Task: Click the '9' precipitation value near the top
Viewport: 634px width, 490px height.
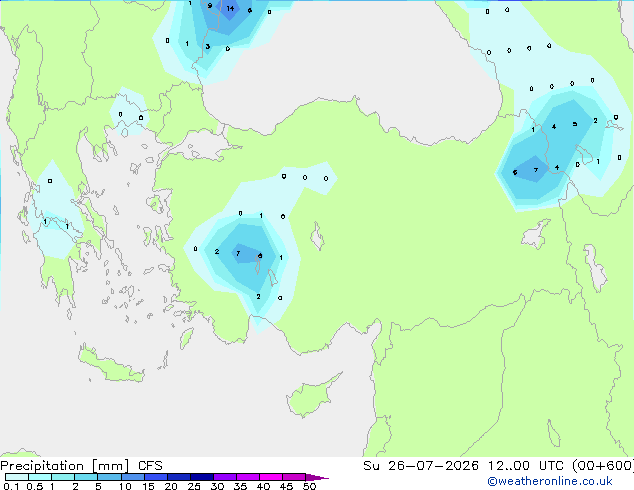Action: click(209, 6)
